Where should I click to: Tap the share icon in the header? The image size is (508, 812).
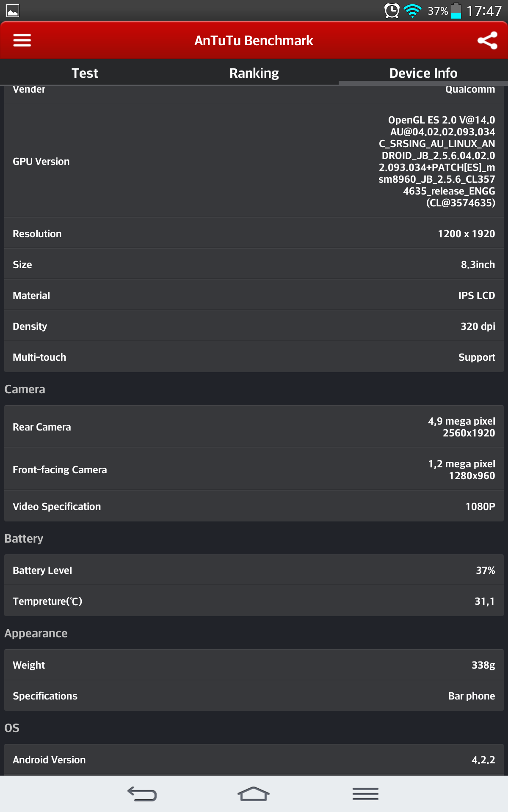tap(487, 40)
